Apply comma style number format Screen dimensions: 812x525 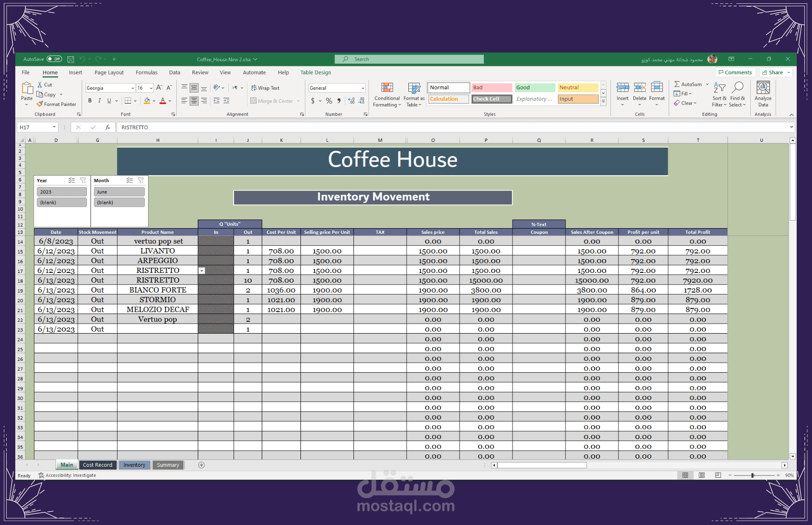point(339,101)
